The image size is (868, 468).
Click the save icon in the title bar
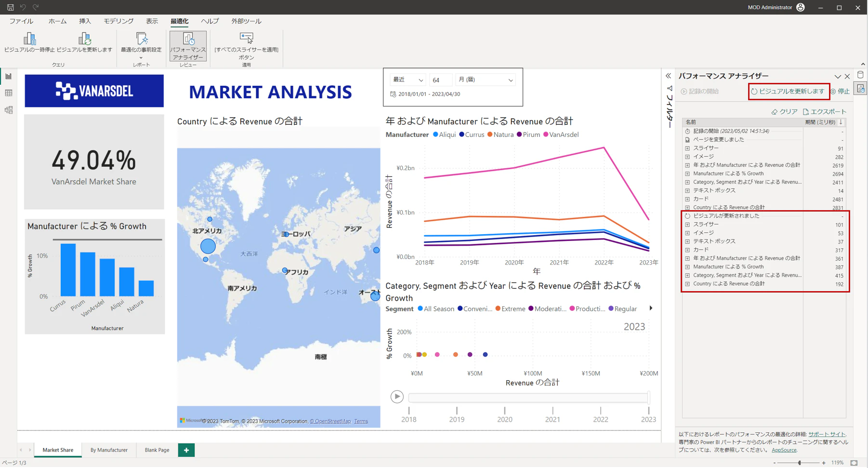[10, 7]
